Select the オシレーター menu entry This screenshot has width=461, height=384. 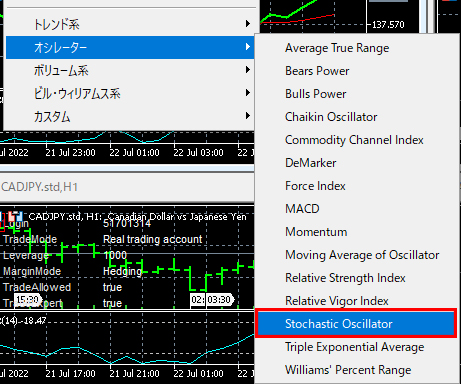[x=130, y=47]
